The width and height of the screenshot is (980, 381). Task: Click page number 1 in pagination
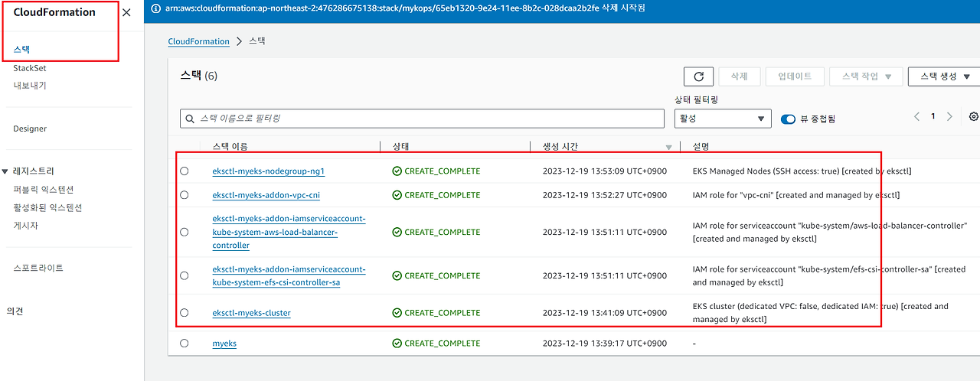pyautogui.click(x=933, y=117)
